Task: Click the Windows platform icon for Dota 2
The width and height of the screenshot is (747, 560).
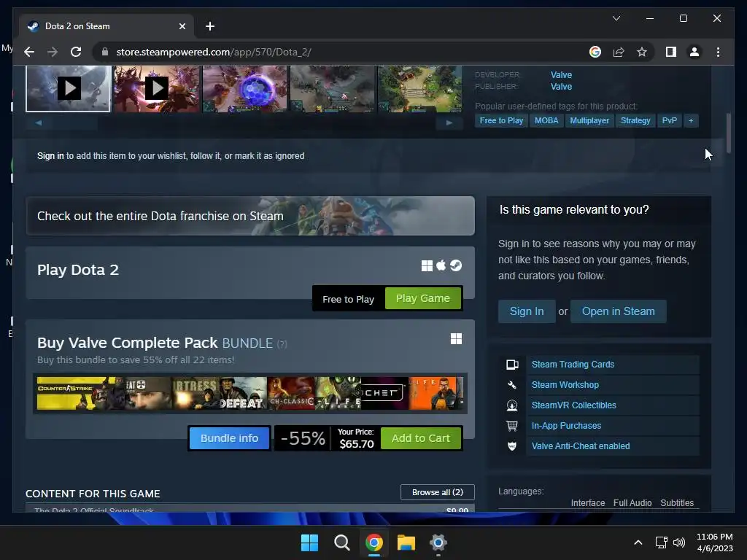Action: 427,265
